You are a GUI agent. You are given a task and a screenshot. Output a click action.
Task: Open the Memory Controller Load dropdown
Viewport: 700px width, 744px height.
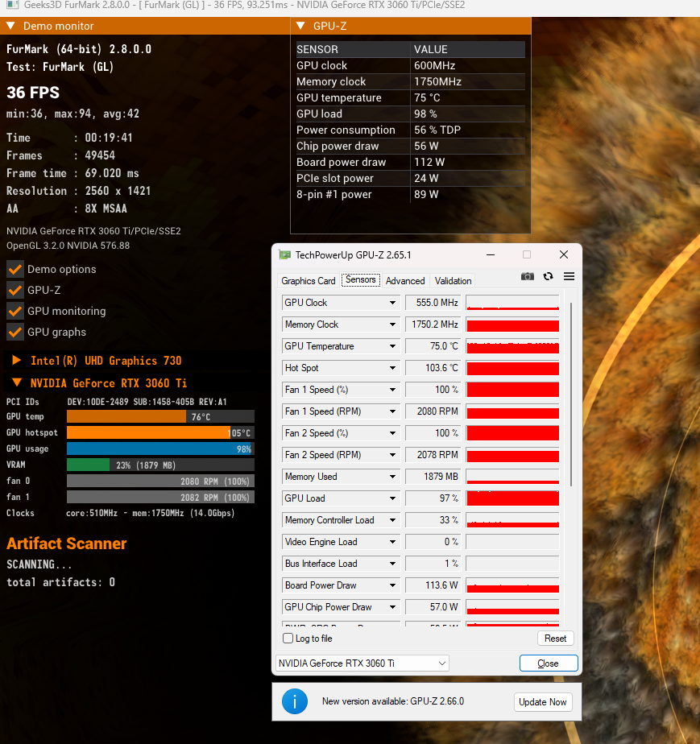point(392,520)
